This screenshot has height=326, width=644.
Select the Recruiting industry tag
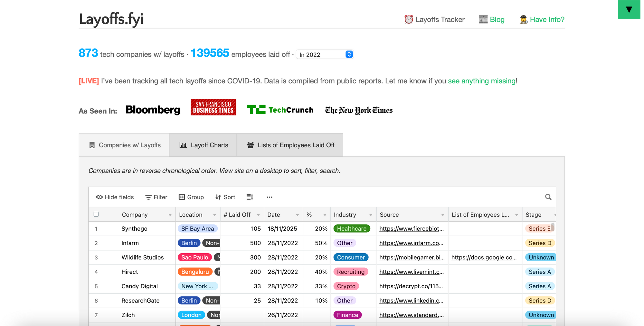pos(351,272)
